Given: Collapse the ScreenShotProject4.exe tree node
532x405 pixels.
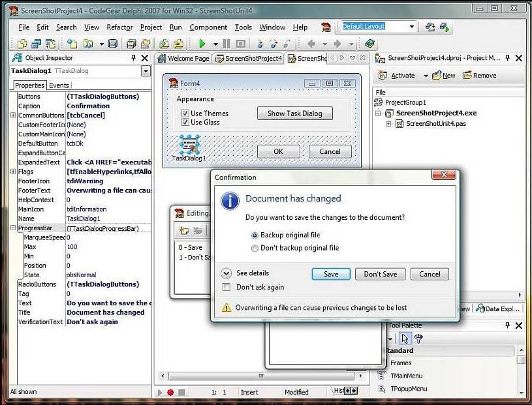Looking at the screenshot, I should click(x=378, y=113).
